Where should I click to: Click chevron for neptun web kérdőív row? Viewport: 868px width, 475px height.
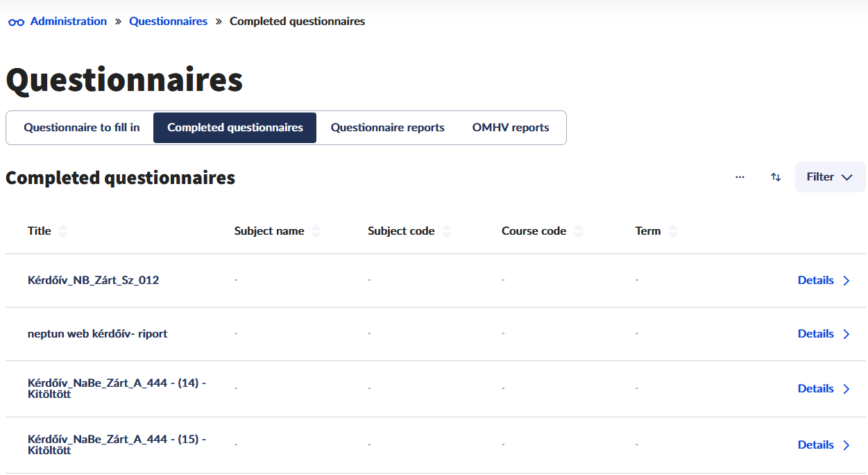tap(846, 334)
